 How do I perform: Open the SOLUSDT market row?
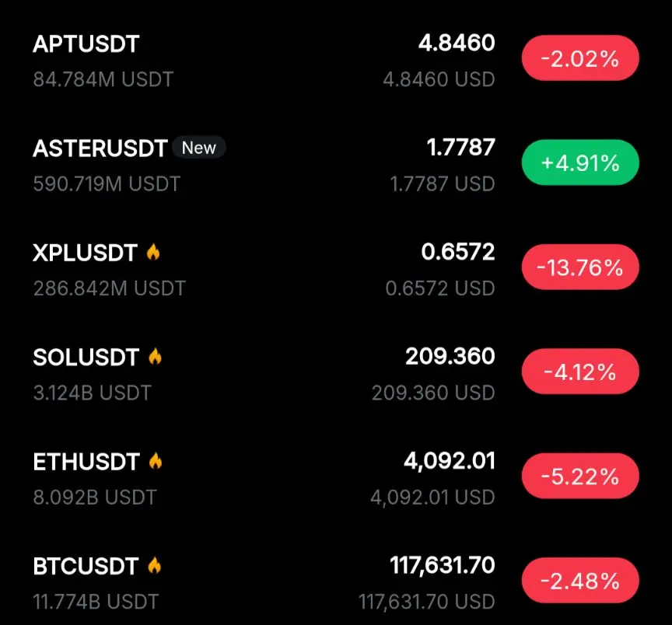(x=336, y=374)
